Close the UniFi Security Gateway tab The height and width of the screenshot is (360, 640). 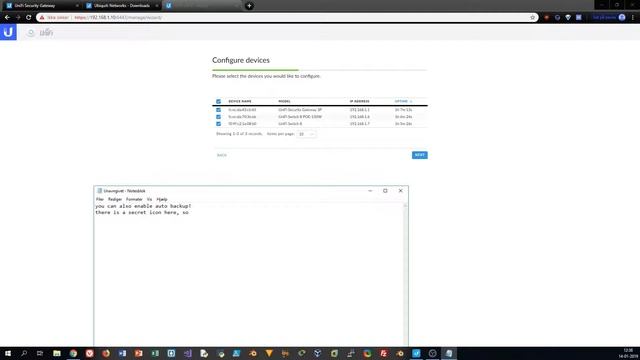tap(77, 6)
